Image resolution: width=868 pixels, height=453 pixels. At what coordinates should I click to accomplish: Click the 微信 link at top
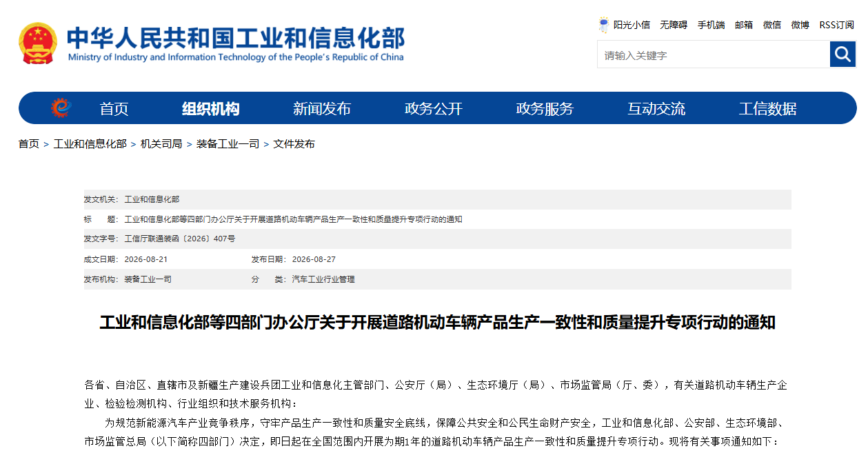click(772, 25)
